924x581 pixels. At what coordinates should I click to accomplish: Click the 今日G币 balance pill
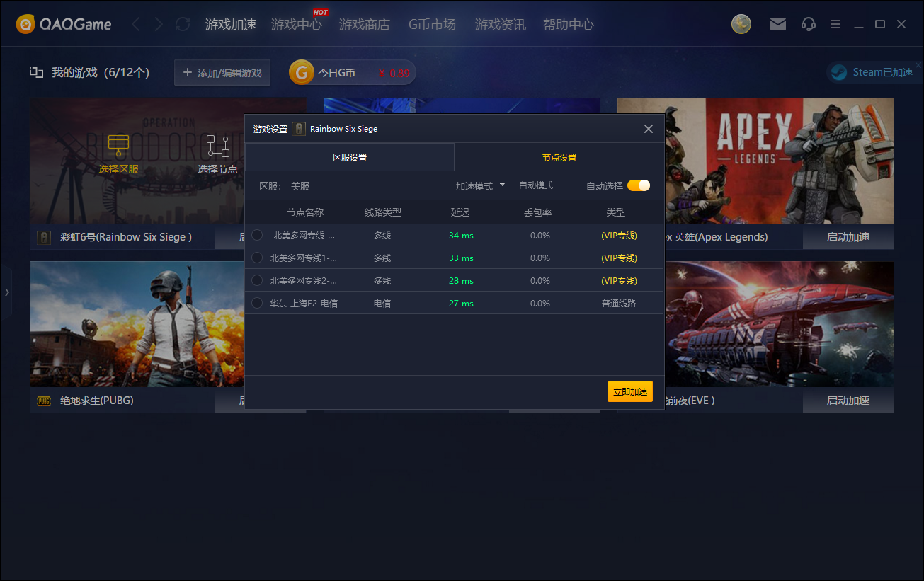click(x=353, y=72)
